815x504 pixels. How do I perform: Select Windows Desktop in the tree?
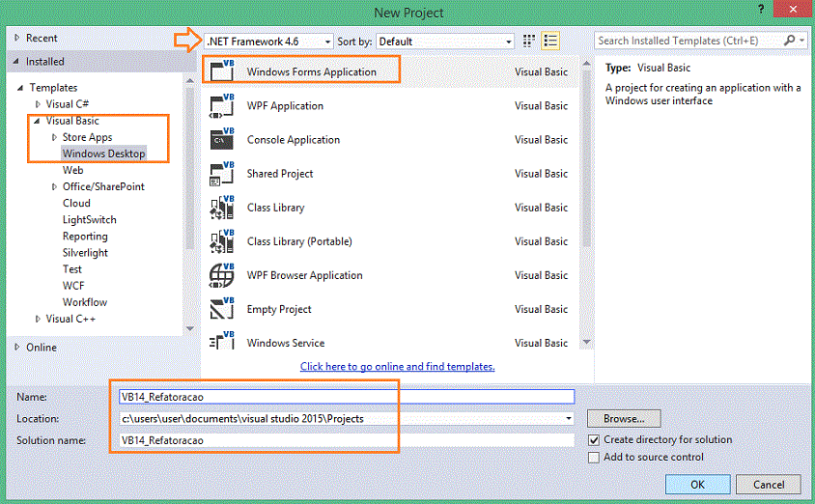click(x=103, y=154)
